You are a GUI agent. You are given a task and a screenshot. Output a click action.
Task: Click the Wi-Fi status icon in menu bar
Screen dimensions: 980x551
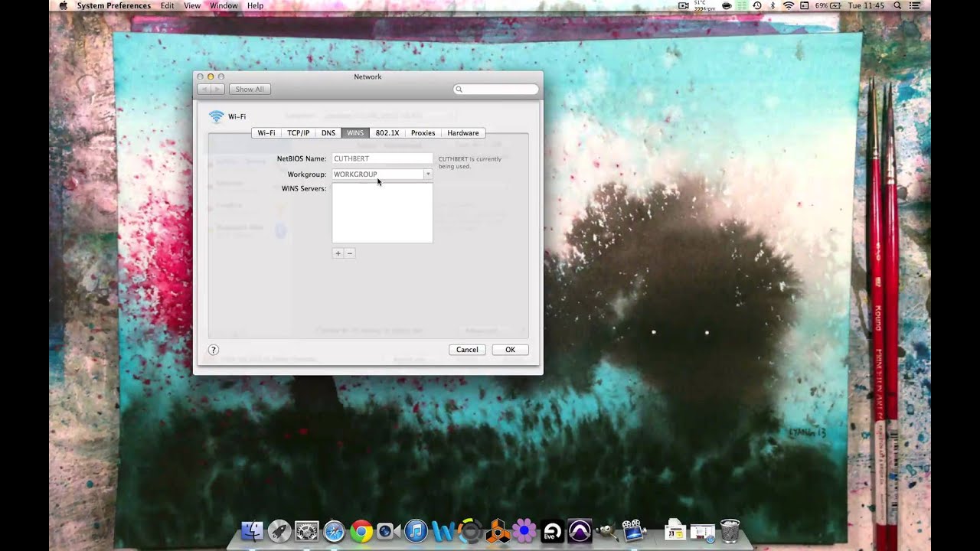(x=788, y=5)
